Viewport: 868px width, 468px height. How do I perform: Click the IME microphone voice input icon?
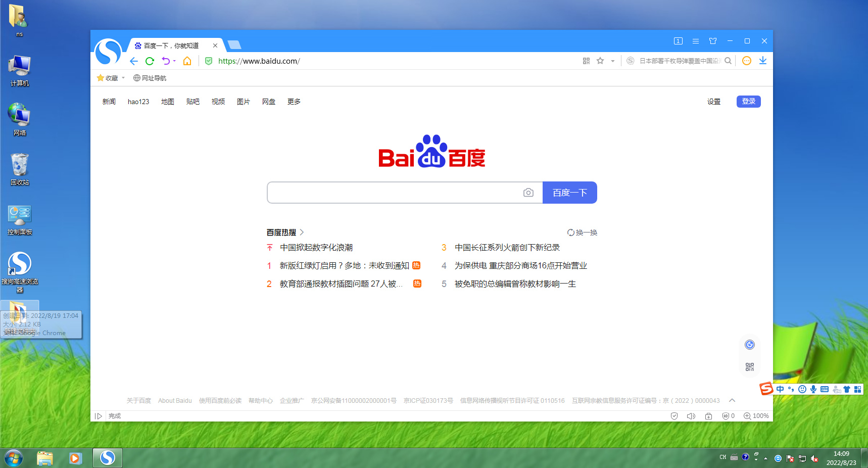click(813, 389)
